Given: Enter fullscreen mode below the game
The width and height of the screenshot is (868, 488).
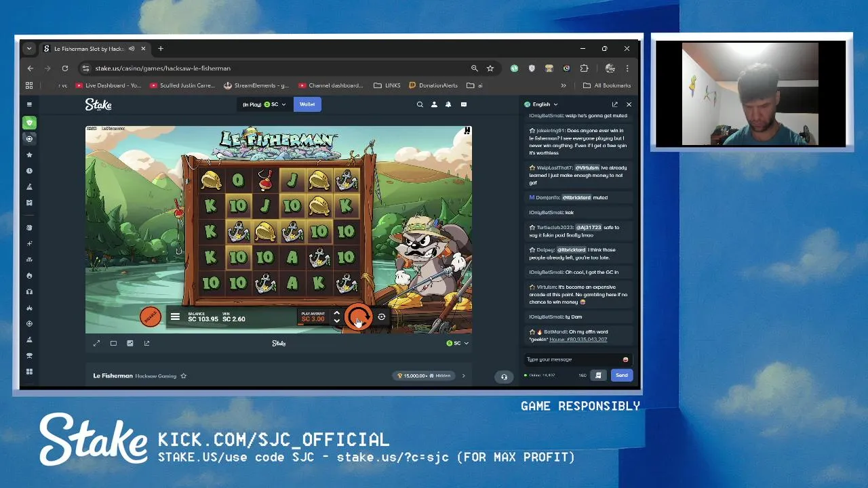Looking at the screenshot, I should 96,343.
